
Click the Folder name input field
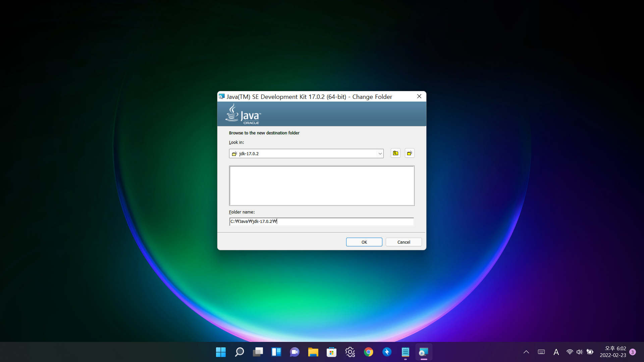click(x=321, y=222)
